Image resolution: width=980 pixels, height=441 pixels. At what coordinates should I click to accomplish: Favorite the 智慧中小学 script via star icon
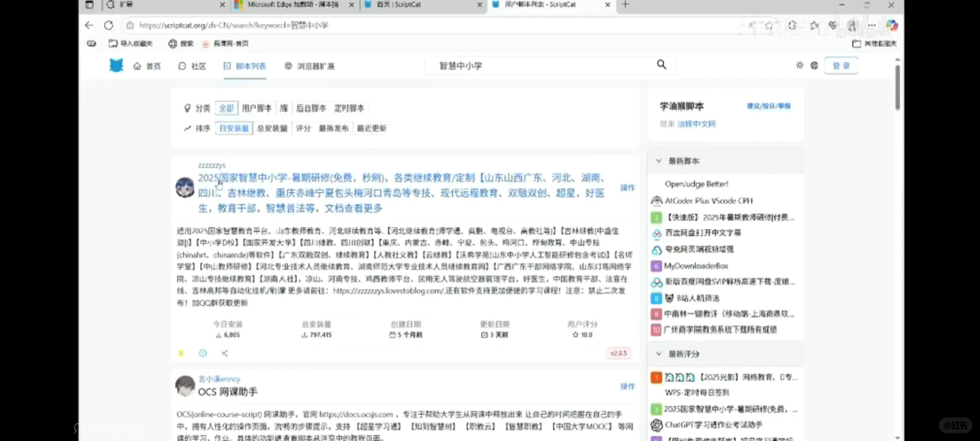pyautogui.click(x=181, y=353)
